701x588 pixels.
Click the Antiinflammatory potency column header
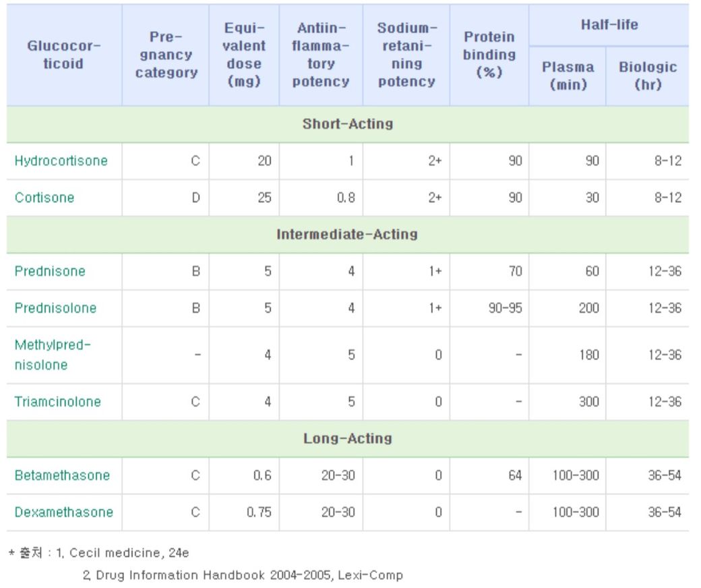tap(321, 55)
